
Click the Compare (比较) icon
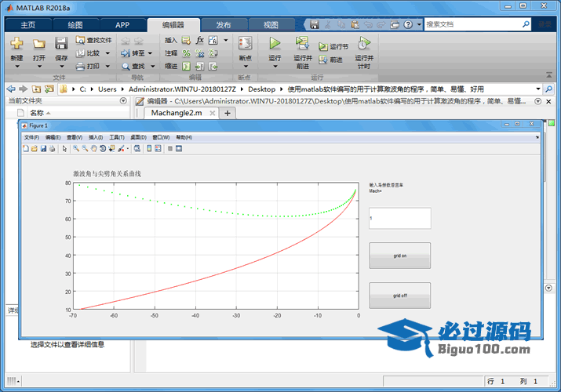click(80, 53)
